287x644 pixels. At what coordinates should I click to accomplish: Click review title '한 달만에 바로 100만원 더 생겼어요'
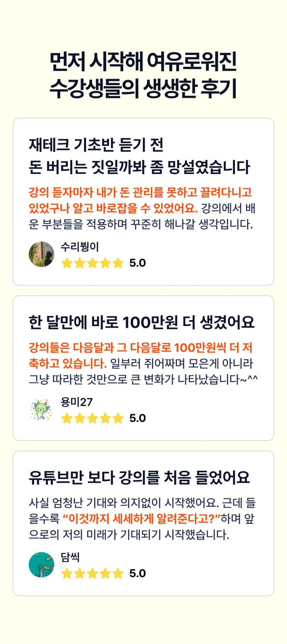(141, 322)
